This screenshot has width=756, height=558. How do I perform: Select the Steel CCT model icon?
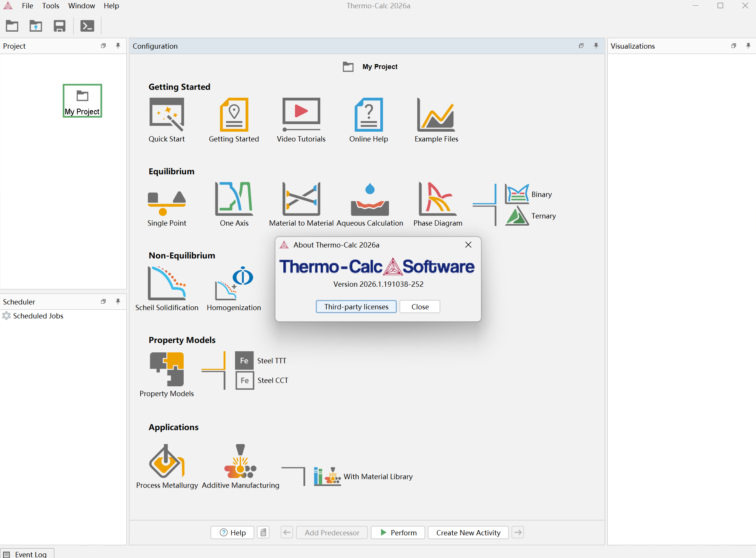click(x=244, y=380)
